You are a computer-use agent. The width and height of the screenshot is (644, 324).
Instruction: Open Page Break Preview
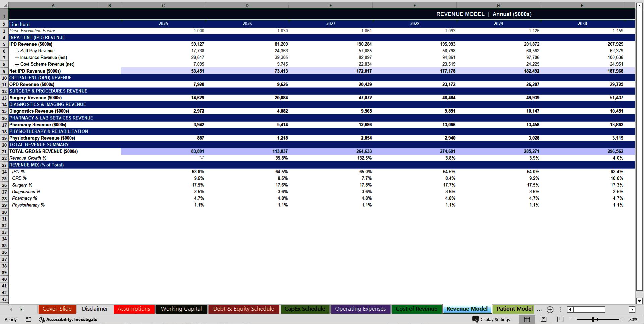point(559,319)
